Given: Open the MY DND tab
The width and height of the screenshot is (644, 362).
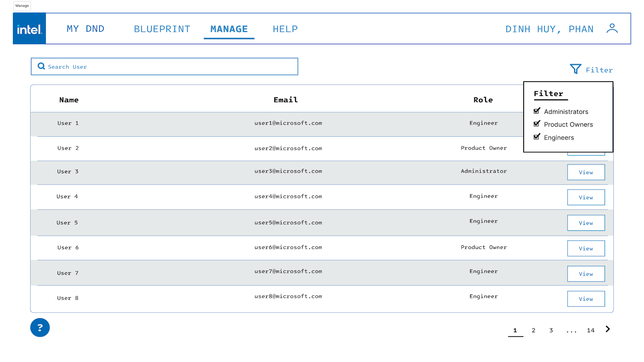Looking at the screenshot, I should coord(85,29).
